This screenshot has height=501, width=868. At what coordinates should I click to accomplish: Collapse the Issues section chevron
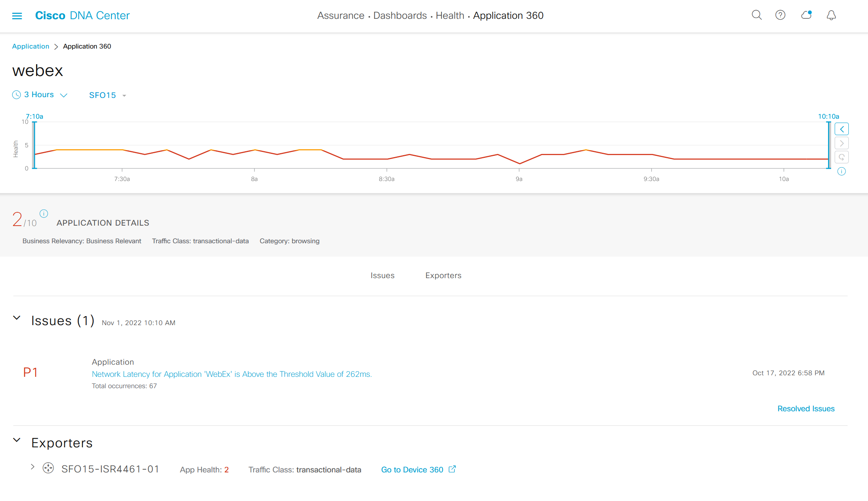click(17, 318)
